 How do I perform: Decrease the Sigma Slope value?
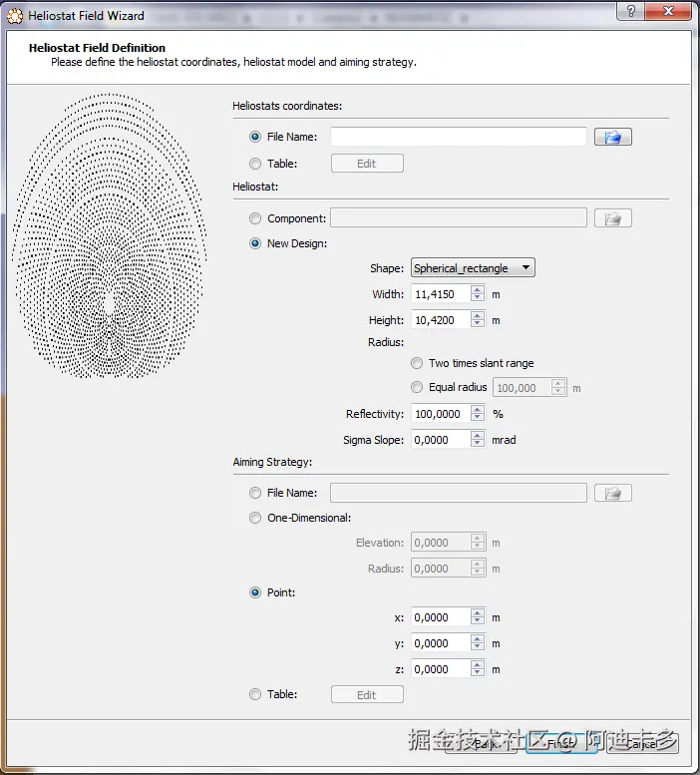[x=478, y=443]
